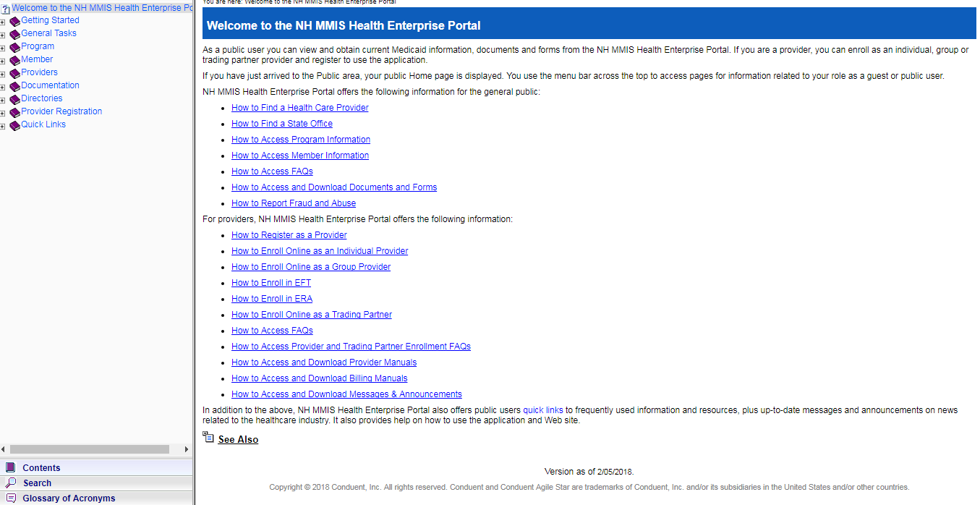Open How to Report Fraud and Abuse
This screenshot has height=505, width=980.
pos(294,203)
